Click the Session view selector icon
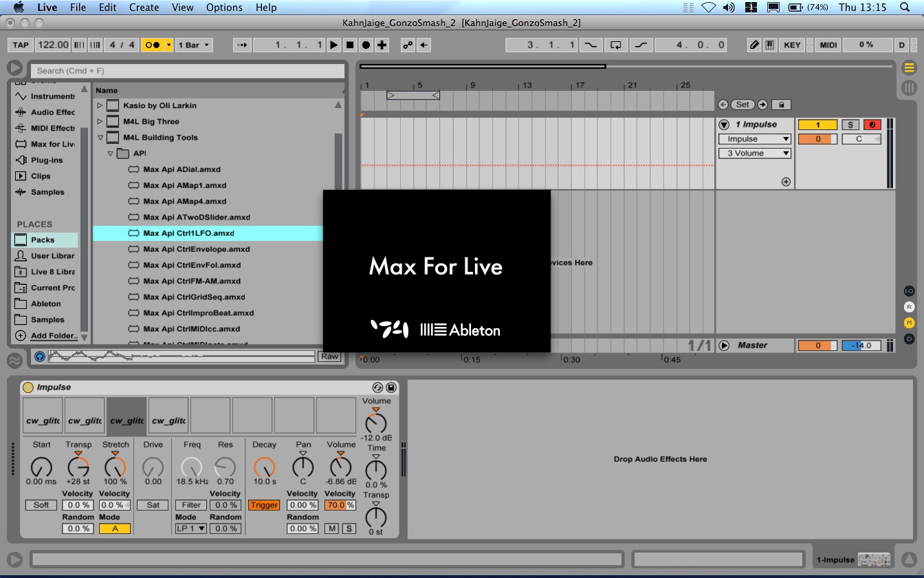924x578 pixels. point(909,87)
